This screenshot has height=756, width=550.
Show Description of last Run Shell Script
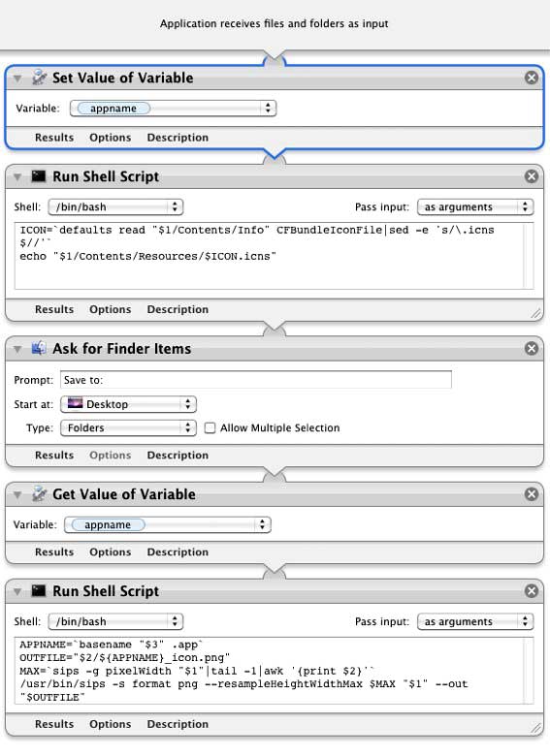(x=178, y=724)
